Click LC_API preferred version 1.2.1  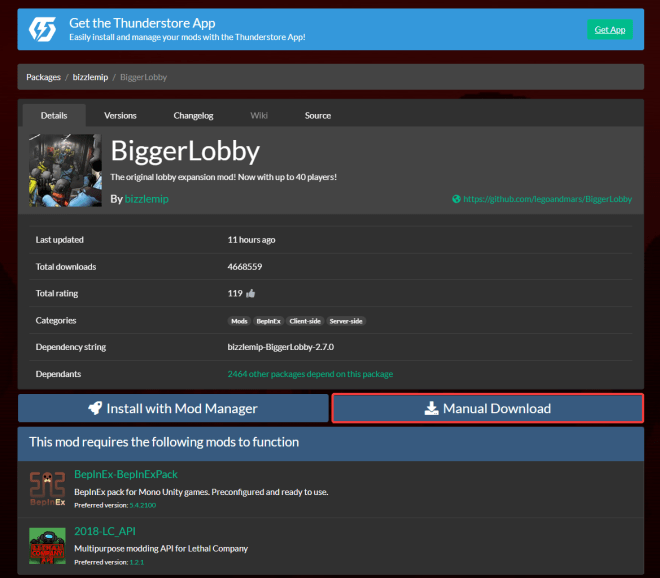click(136, 562)
